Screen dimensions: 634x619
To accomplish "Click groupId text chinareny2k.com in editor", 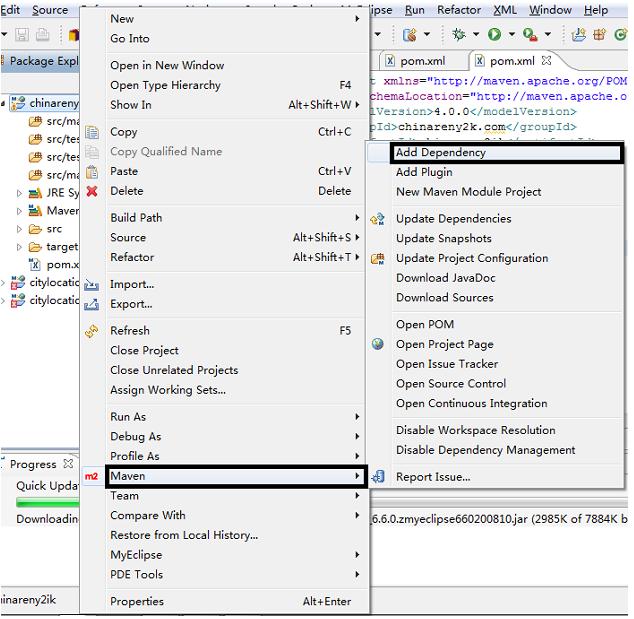I will pyautogui.click(x=452, y=127).
